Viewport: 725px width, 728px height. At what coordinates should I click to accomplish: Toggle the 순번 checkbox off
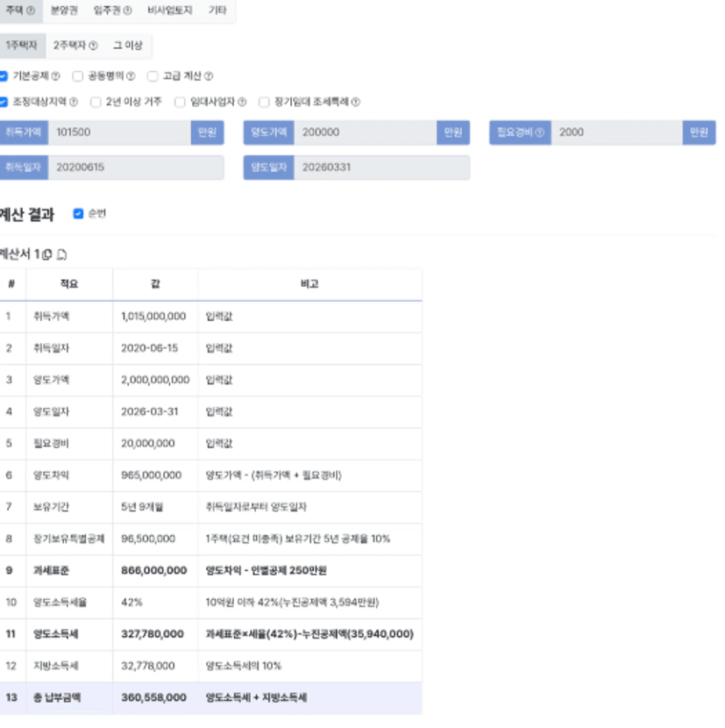pos(78,213)
